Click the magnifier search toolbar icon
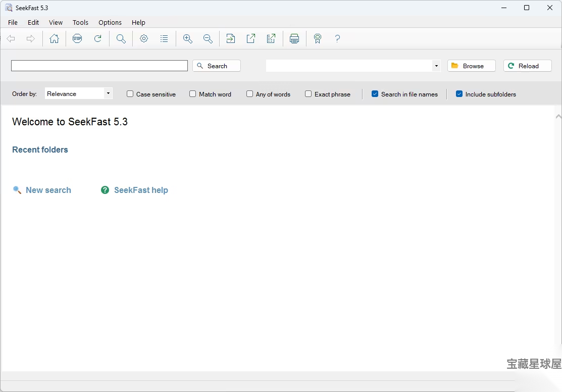The height and width of the screenshot is (392, 562). pyautogui.click(x=121, y=38)
